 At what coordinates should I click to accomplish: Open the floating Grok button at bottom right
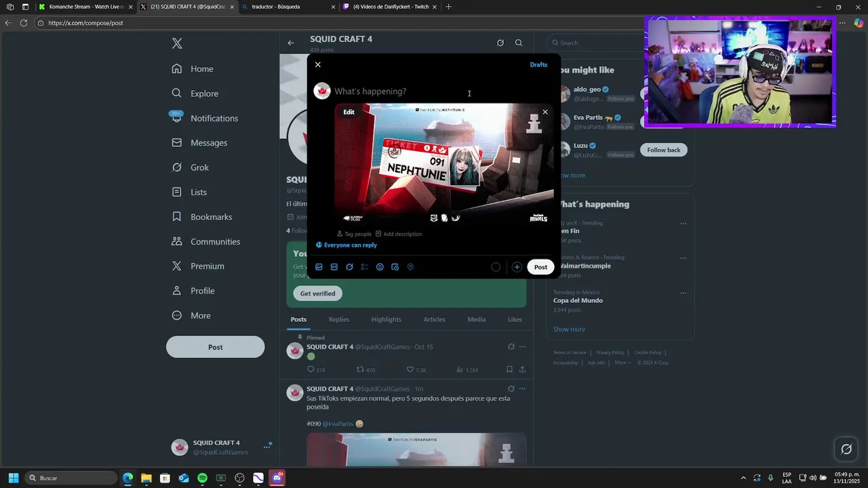point(846,449)
